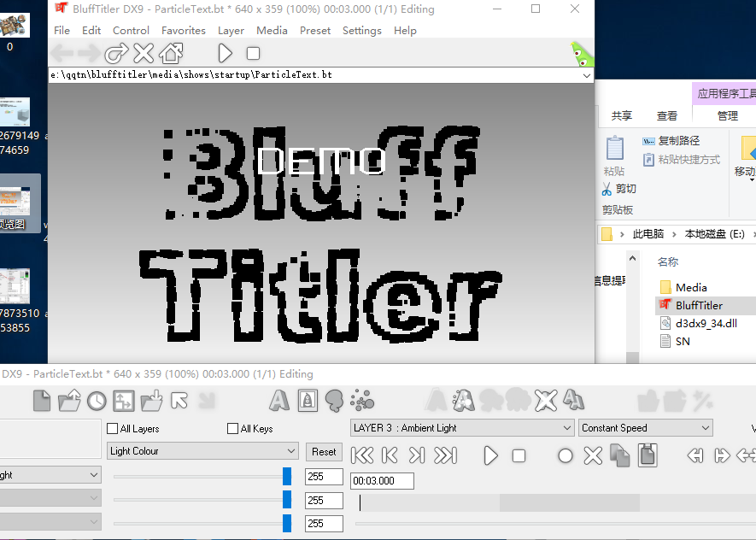
Task: Open the Preset menu
Action: [x=315, y=31]
